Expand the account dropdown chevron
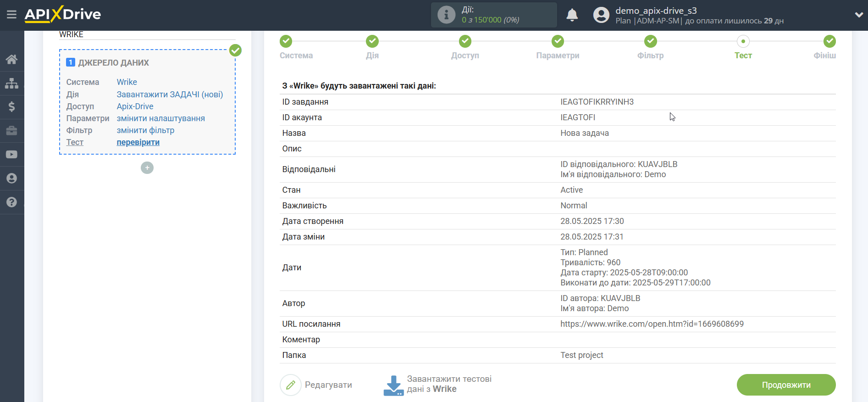This screenshot has width=868, height=402. tap(859, 15)
